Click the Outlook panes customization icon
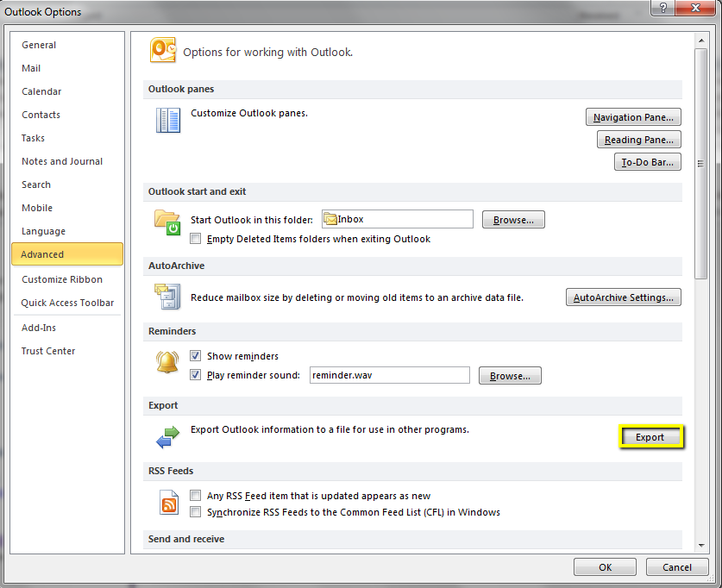This screenshot has width=722, height=588. coord(167,121)
